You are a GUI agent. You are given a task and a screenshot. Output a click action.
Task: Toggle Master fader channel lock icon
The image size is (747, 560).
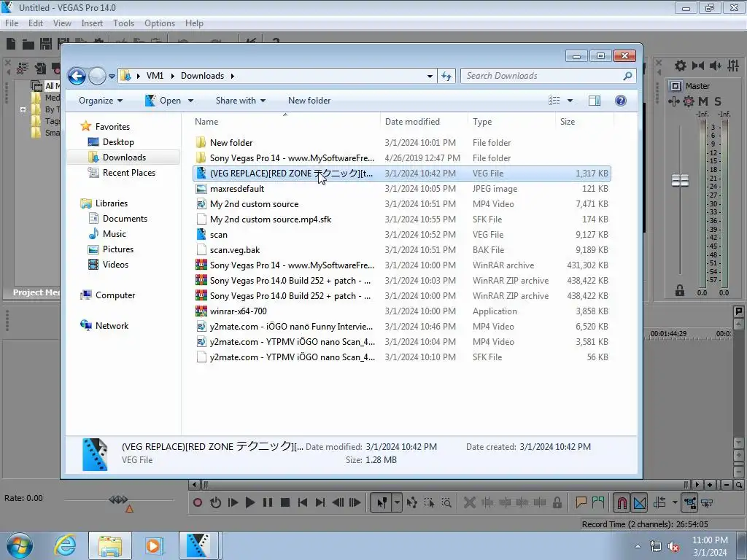679,290
